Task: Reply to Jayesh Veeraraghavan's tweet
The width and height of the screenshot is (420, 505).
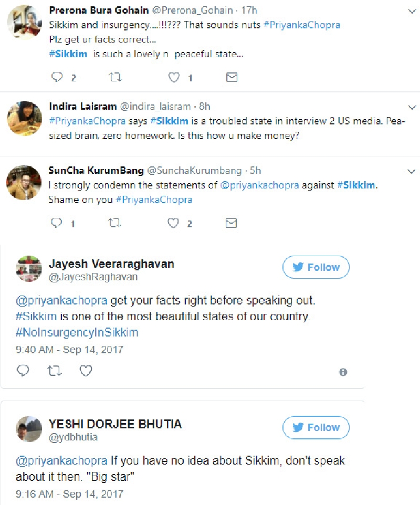Action: [23, 371]
